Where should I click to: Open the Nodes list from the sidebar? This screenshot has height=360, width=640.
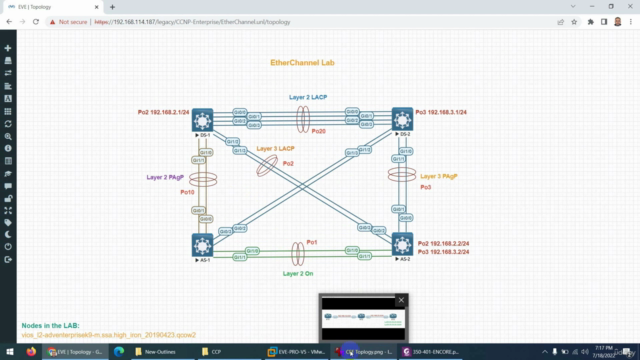coord(8,61)
